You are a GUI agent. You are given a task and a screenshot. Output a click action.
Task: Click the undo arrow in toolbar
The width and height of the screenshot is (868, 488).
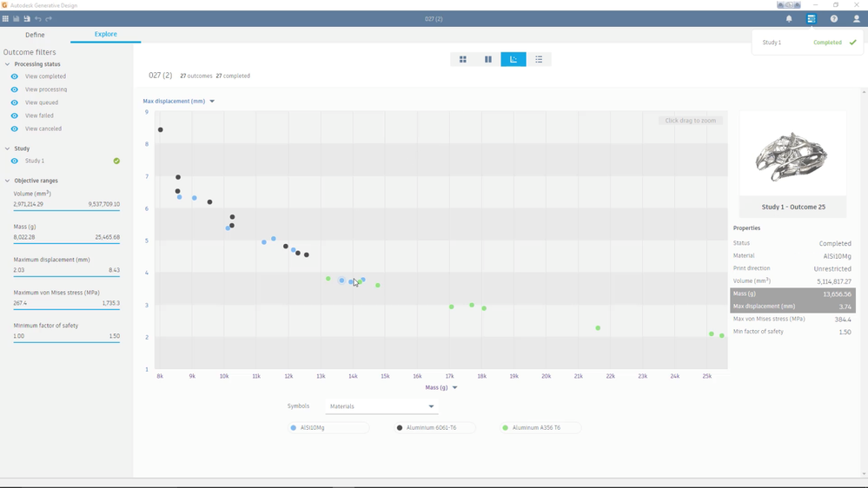coord(38,19)
